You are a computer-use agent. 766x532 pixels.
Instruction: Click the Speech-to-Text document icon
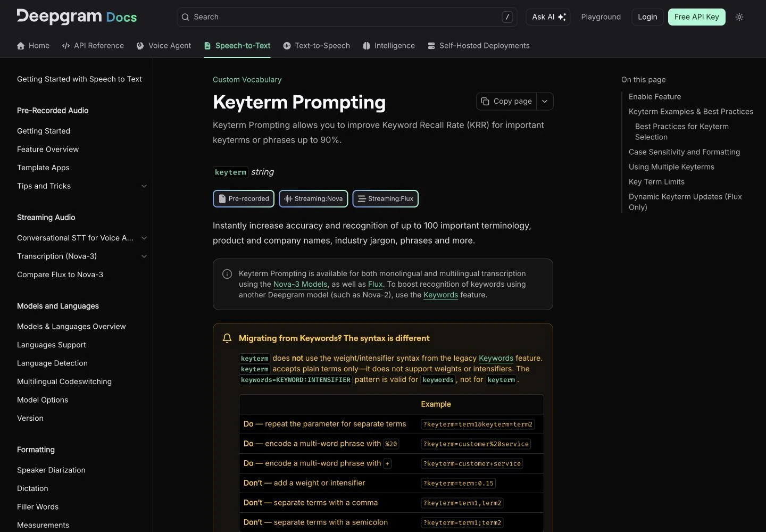tap(207, 46)
